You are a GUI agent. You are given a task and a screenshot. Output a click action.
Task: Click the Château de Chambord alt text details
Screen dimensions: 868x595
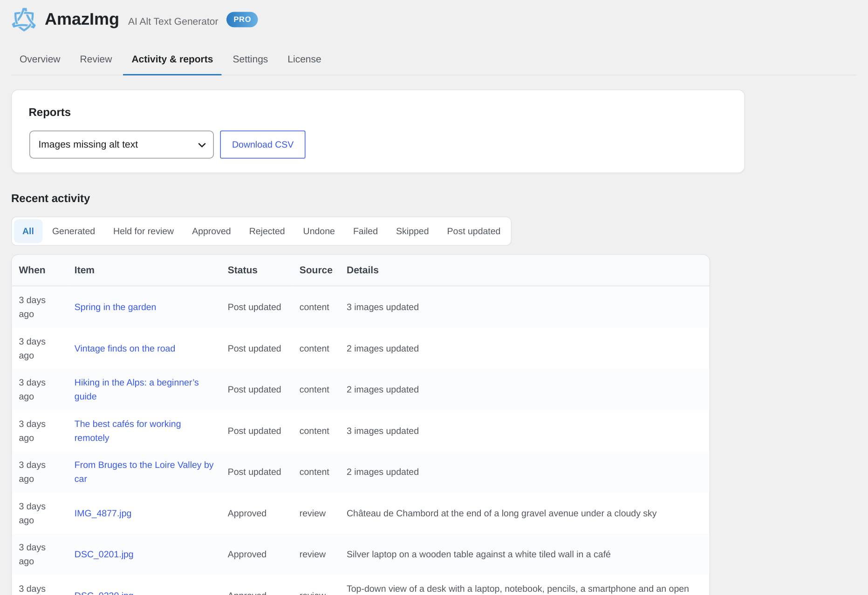pos(502,513)
